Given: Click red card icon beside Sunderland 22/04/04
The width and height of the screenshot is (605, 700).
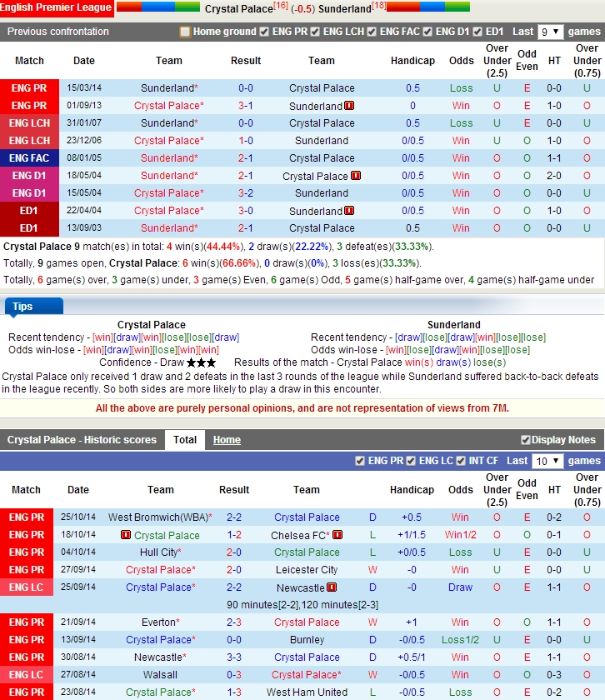Looking at the screenshot, I should tap(349, 211).
